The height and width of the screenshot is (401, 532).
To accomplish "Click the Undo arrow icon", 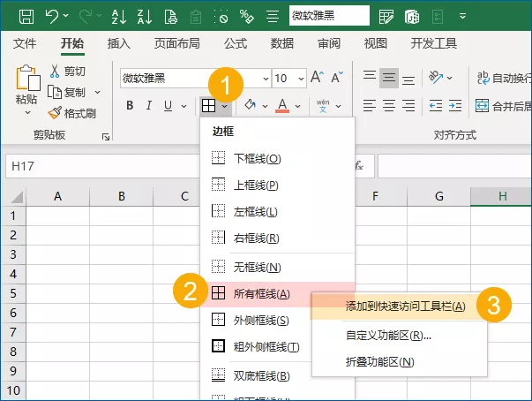I will [x=52, y=16].
